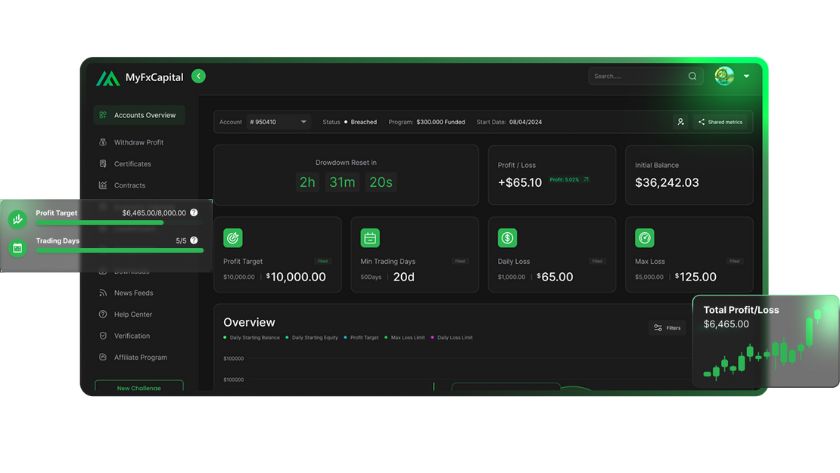This screenshot has height=473, width=840.
Task: Click the 20d min trading days value
Action: (x=404, y=277)
